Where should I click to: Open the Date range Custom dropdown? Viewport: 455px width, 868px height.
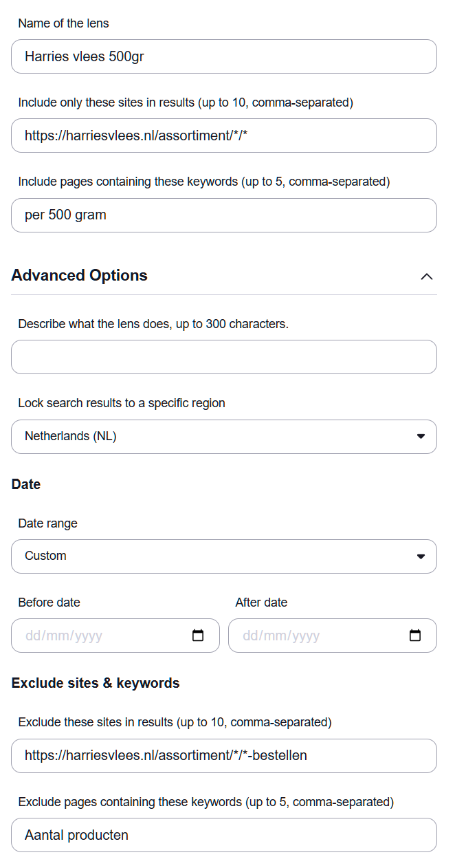click(224, 556)
